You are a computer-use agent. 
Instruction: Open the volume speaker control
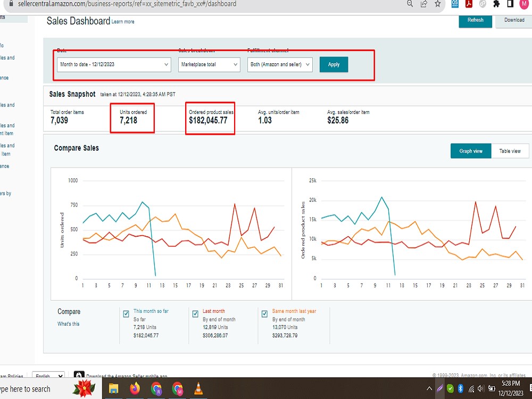point(481,388)
